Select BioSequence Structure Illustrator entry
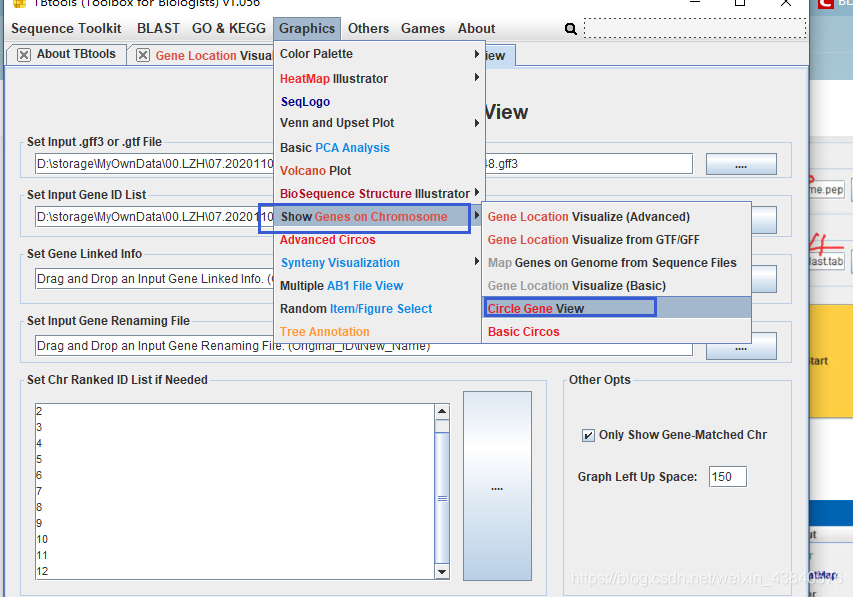This screenshot has height=597, width=853. point(379,193)
